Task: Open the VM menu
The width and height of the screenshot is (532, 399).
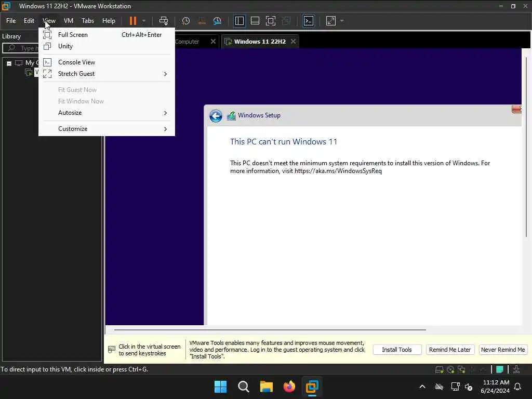Action: [x=69, y=21]
